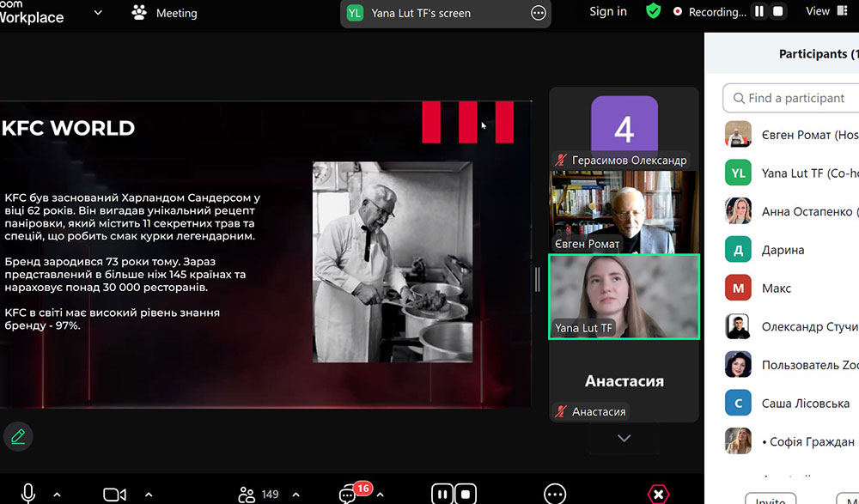Mute the microphone

[x=28, y=494]
